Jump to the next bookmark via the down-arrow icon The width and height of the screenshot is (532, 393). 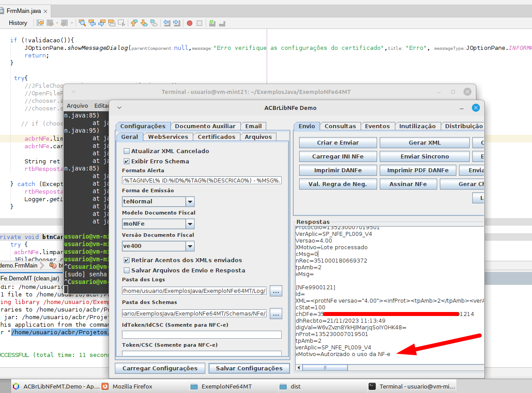coord(144,23)
